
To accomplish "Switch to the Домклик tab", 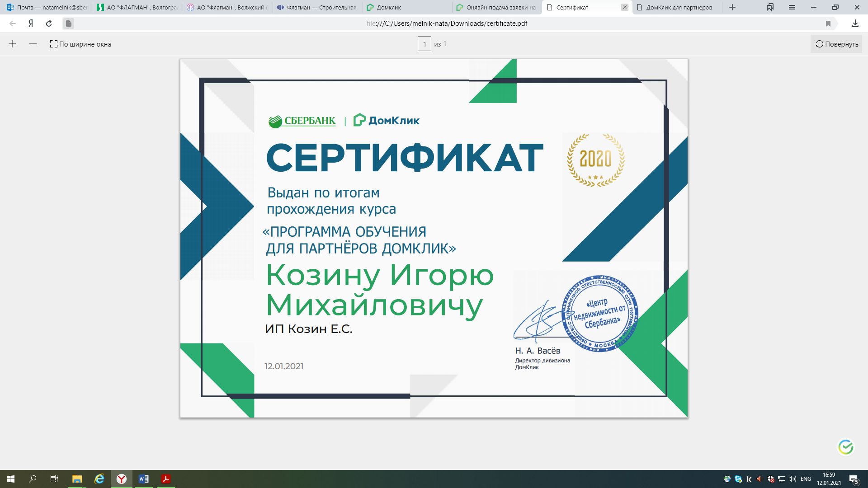I will point(407,7).
